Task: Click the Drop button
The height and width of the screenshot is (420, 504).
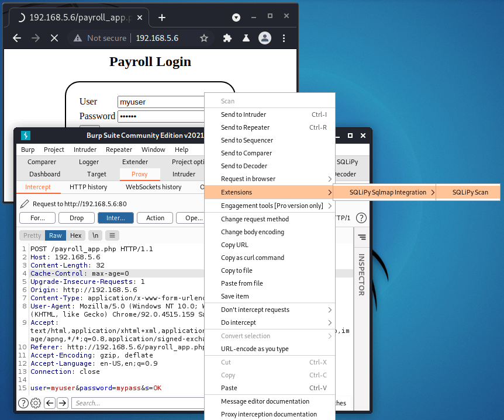Action: [x=77, y=218]
